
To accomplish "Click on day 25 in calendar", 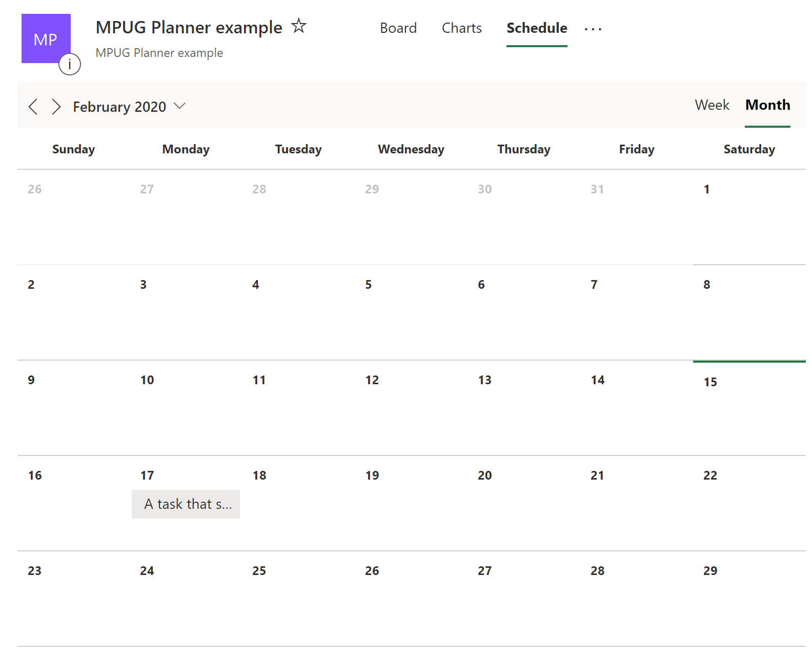I will (x=259, y=571).
